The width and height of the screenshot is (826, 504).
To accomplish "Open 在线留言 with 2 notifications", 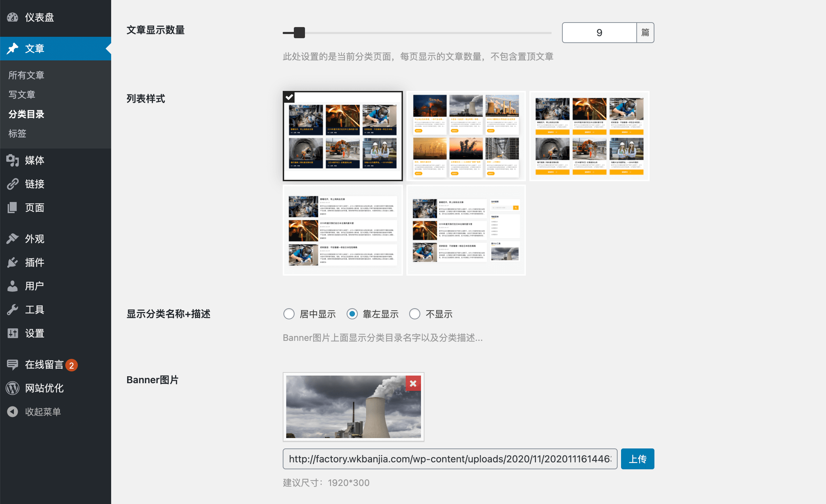I will [44, 364].
